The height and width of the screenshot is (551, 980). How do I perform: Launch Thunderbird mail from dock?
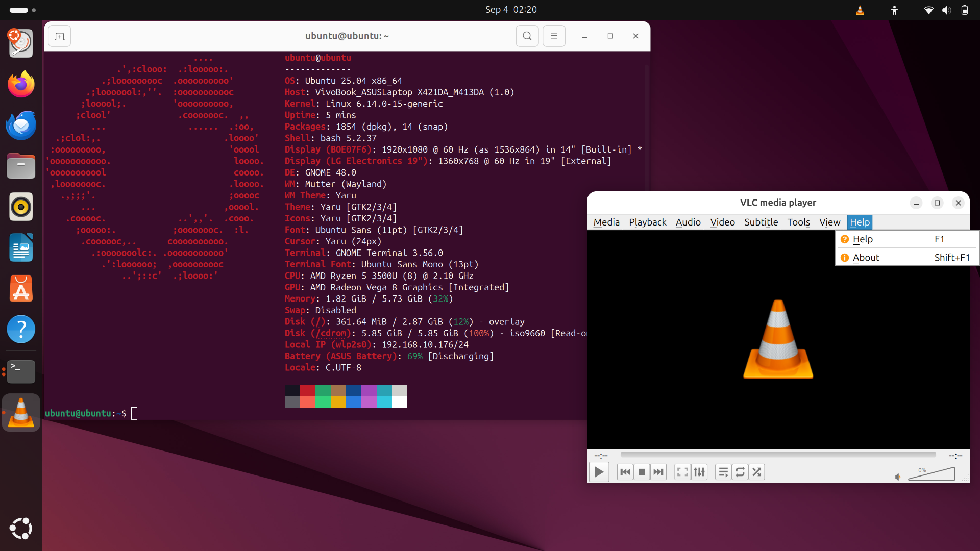tap(21, 125)
